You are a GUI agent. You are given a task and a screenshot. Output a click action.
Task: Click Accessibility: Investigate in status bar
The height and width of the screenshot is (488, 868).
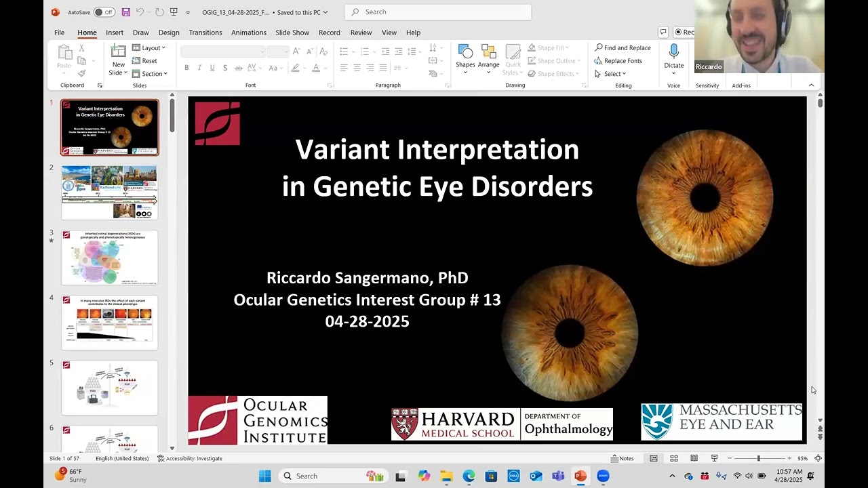tap(190, 459)
